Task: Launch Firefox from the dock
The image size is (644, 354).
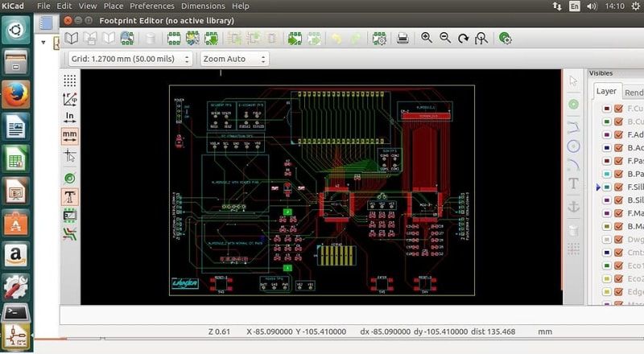Action: [x=16, y=94]
